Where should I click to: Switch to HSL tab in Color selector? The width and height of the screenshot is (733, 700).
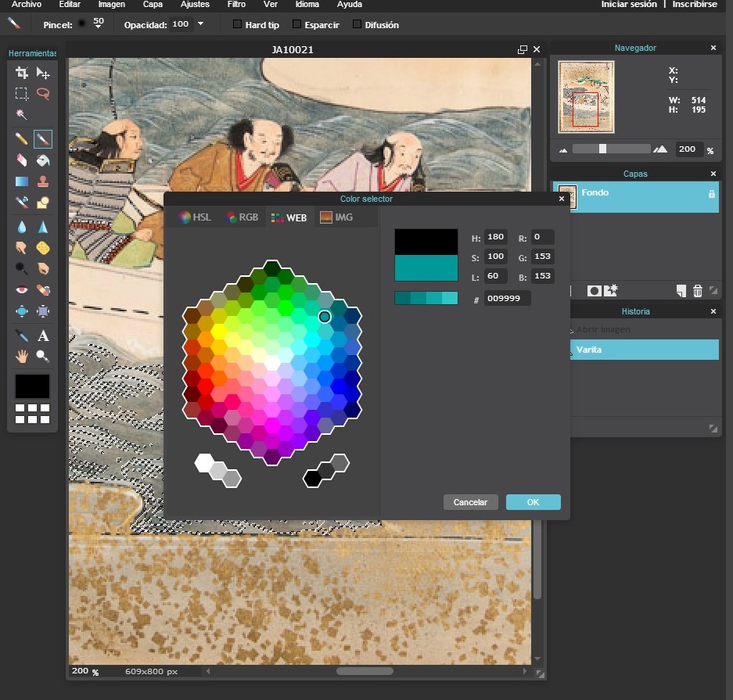195,217
